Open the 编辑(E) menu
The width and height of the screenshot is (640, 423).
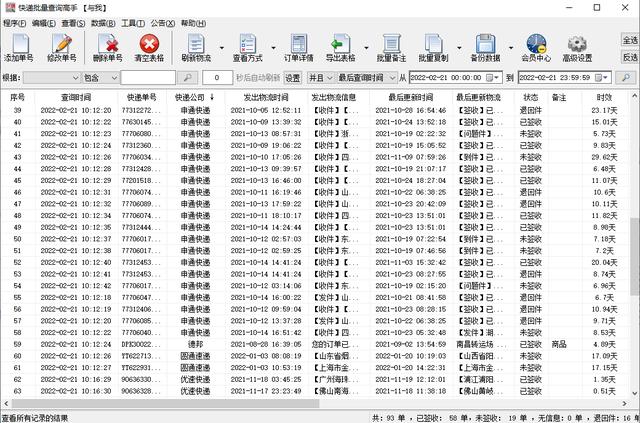[x=44, y=23]
